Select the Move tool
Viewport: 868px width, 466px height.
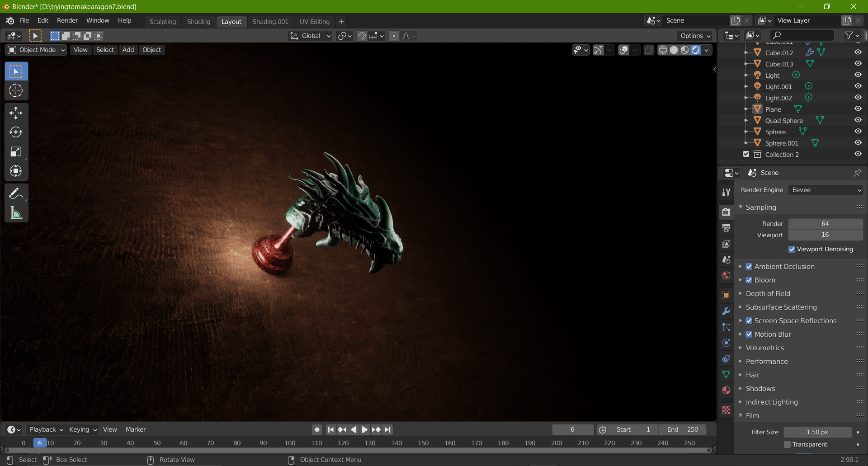pyautogui.click(x=16, y=113)
